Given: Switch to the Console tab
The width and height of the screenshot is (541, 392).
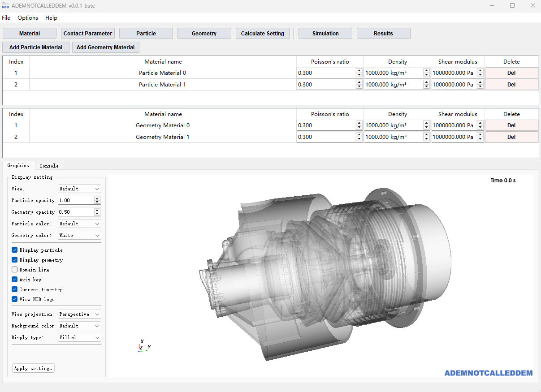Looking at the screenshot, I should click(49, 165).
